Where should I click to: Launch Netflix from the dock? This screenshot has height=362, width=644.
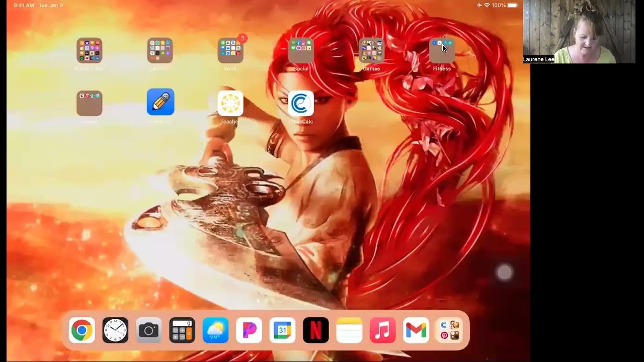316,330
